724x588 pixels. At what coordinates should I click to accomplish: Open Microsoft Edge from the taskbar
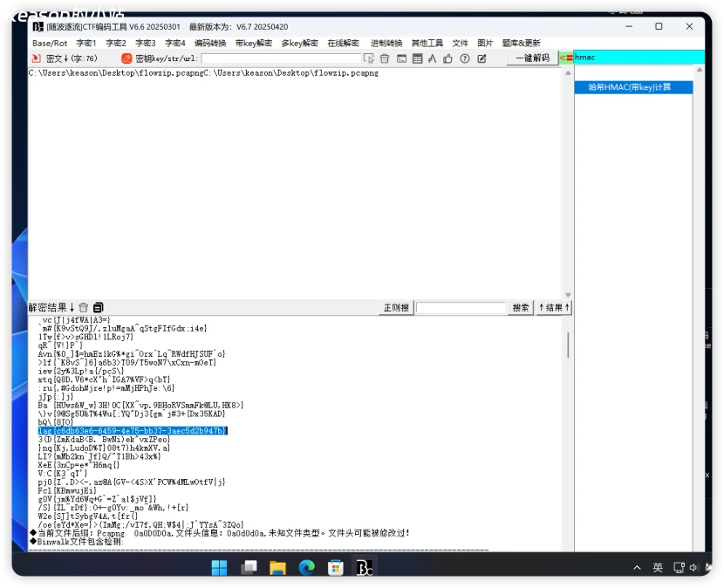point(306,568)
